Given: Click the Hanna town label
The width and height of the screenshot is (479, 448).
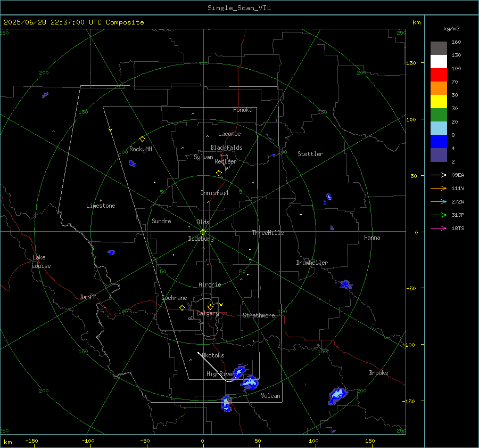Looking at the screenshot, I should coord(372,238).
